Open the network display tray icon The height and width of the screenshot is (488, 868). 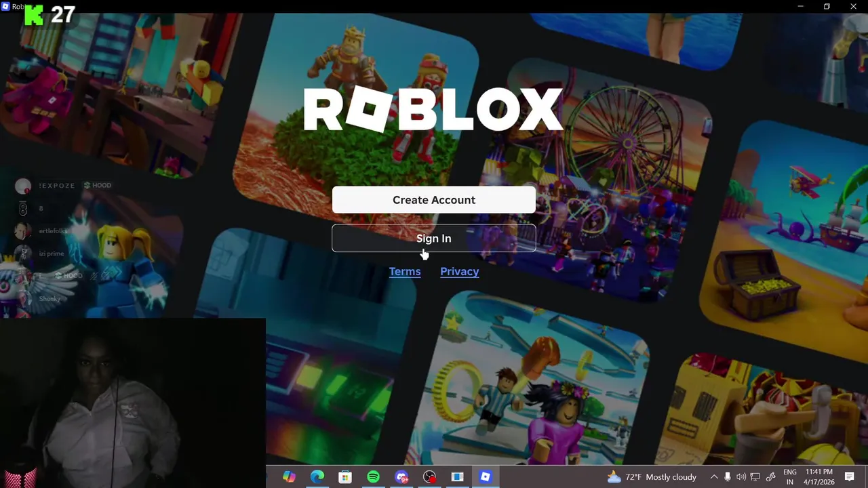click(x=755, y=477)
